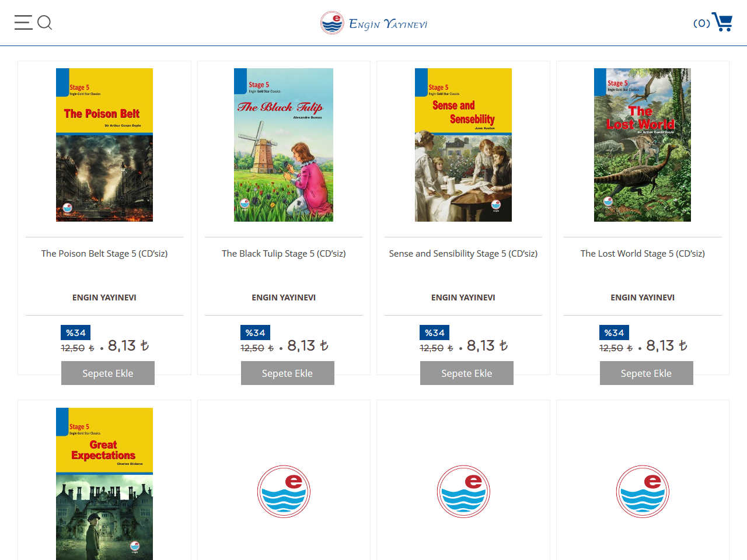The image size is (747, 560).
Task: Click the %34 discount badge on The Black Tulip
Action: coord(256,332)
